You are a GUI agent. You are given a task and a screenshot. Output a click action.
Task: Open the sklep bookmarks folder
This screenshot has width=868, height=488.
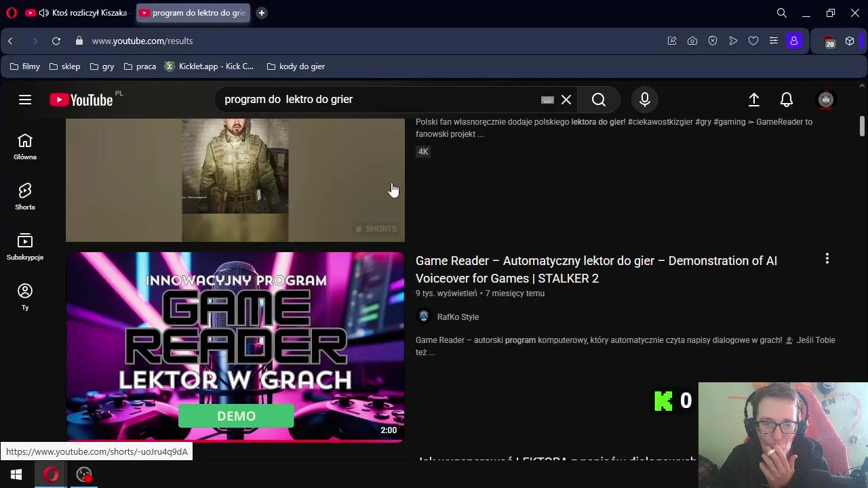click(x=64, y=66)
